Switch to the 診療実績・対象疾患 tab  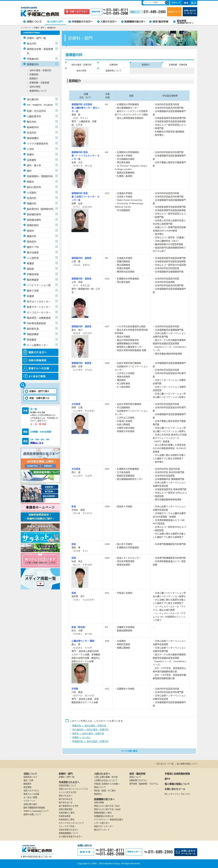pos(178,65)
